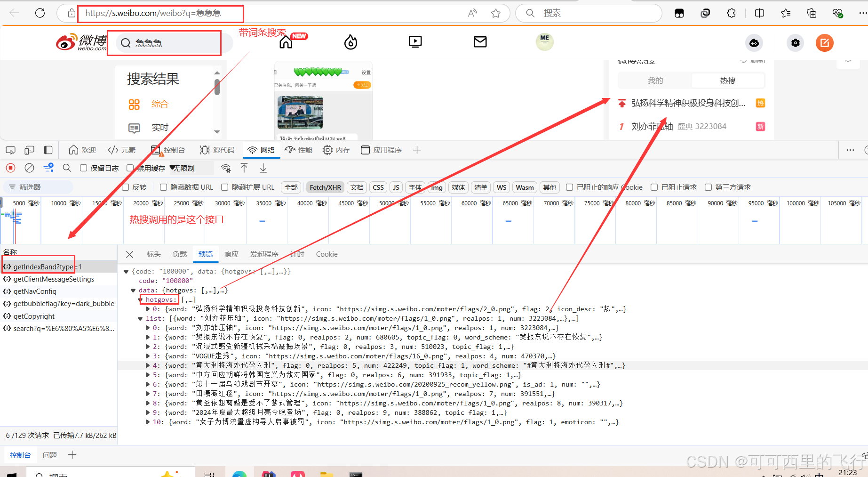
Task: Check hide data URLs checkbox (隐藏数据 URL)
Action: (163, 187)
